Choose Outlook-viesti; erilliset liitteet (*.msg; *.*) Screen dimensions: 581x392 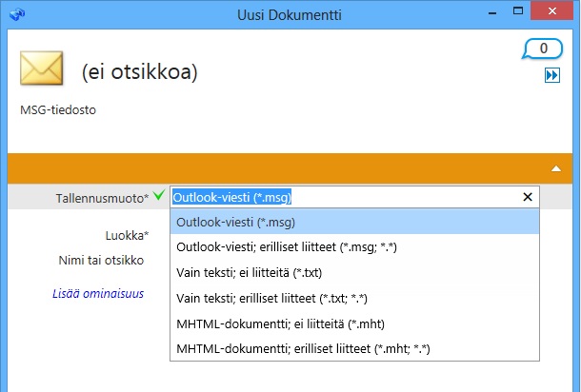click(x=354, y=246)
